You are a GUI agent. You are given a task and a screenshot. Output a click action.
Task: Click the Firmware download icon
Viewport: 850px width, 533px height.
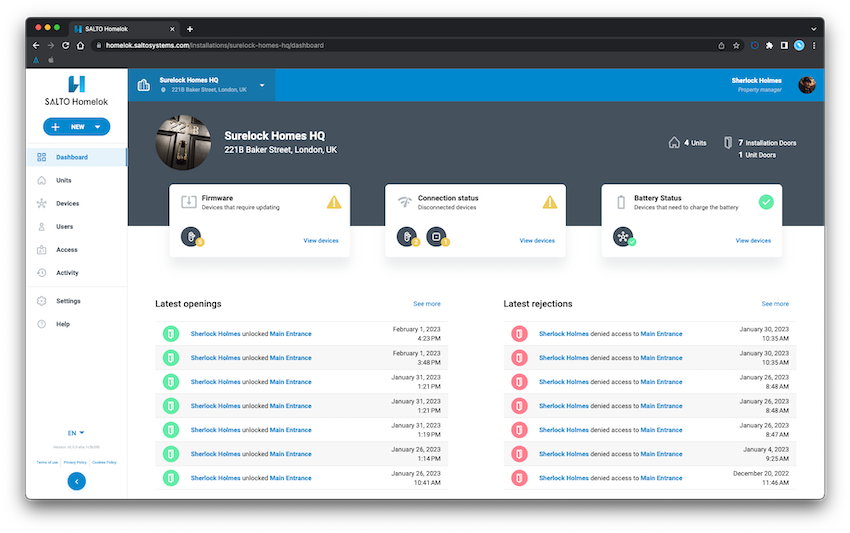tap(189, 202)
